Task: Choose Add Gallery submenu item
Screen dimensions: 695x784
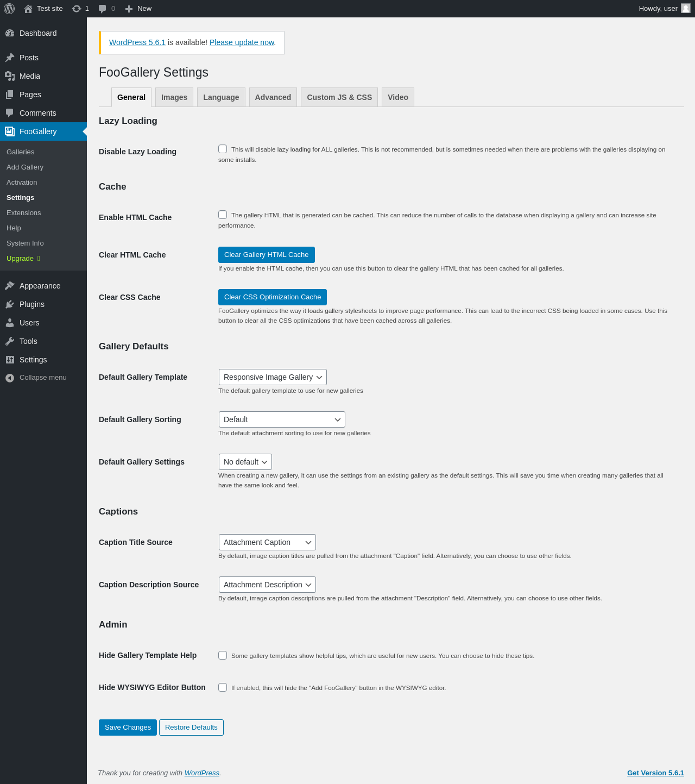Action: 43,167
